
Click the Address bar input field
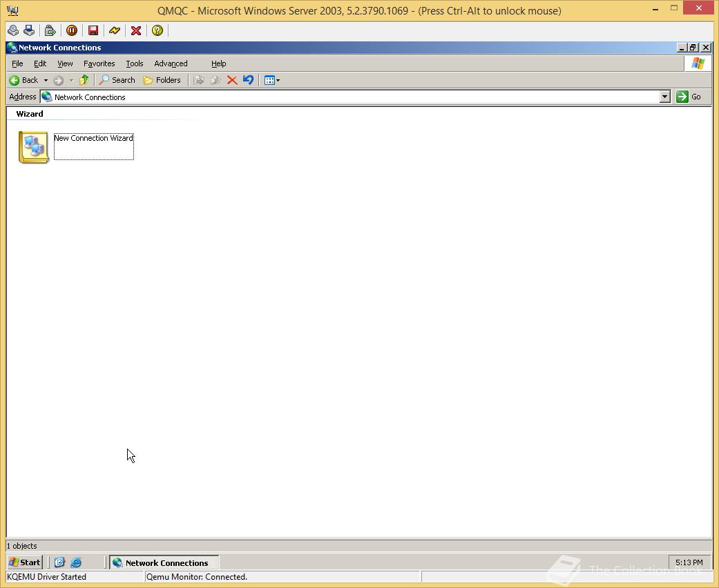tap(350, 97)
